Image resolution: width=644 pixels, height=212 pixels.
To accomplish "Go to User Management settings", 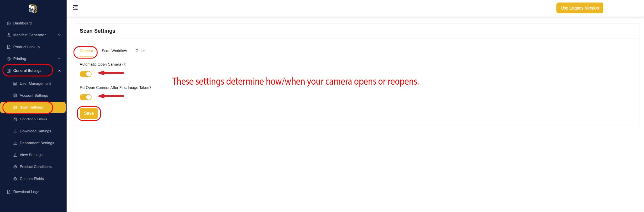I will [x=35, y=84].
